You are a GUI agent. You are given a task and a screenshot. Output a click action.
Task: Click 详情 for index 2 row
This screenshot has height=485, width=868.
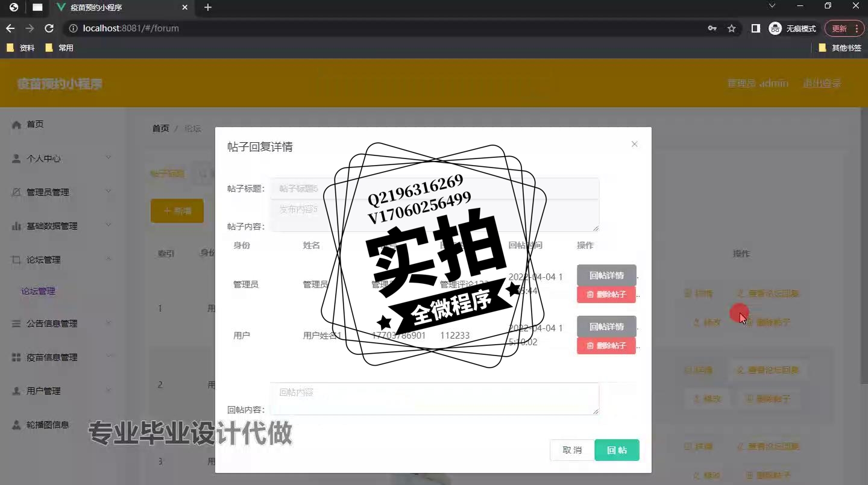[699, 370]
